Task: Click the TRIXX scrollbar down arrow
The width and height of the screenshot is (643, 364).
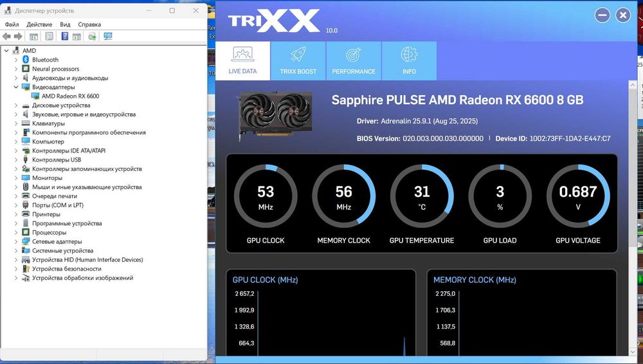Action: point(633,352)
